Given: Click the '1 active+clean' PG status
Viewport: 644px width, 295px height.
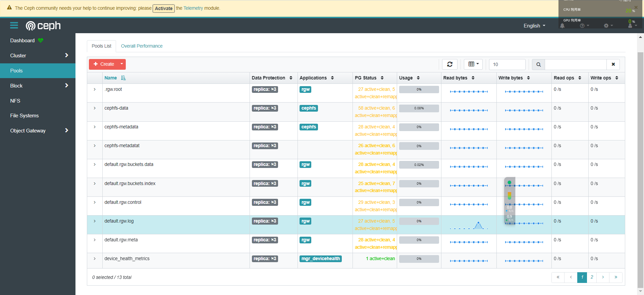Looking at the screenshot, I should point(380,259).
